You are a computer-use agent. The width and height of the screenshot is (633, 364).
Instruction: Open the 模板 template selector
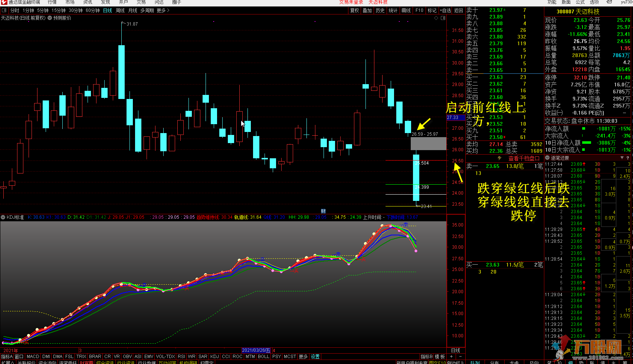[440, 357]
